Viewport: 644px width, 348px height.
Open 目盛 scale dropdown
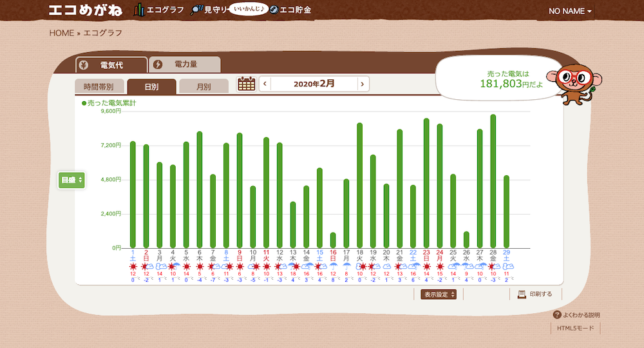[x=71, y=180]
